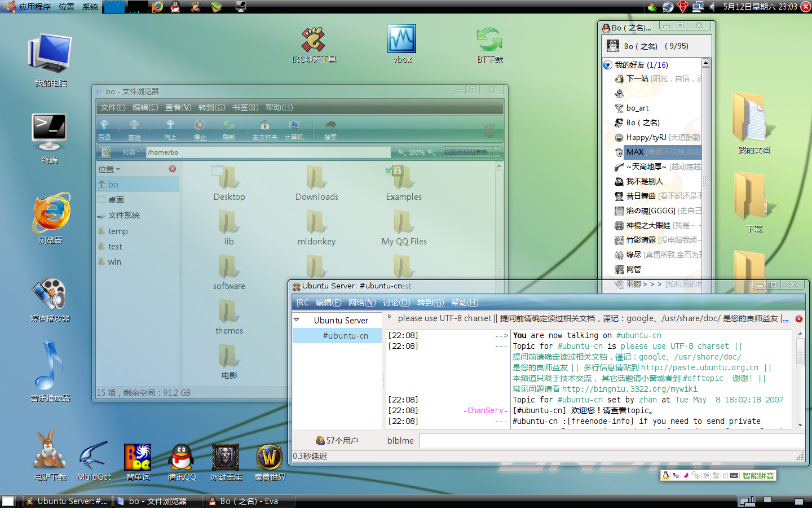
Task: Open 我的文档 folder on desktop
Action: pyautogui.click(x=753, y=122)
